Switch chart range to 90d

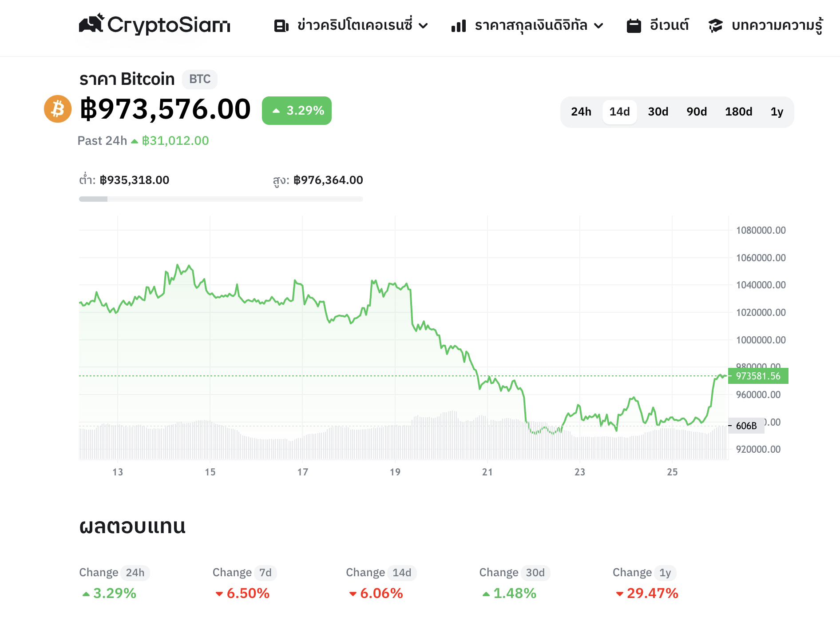click(x=697, y=112)
